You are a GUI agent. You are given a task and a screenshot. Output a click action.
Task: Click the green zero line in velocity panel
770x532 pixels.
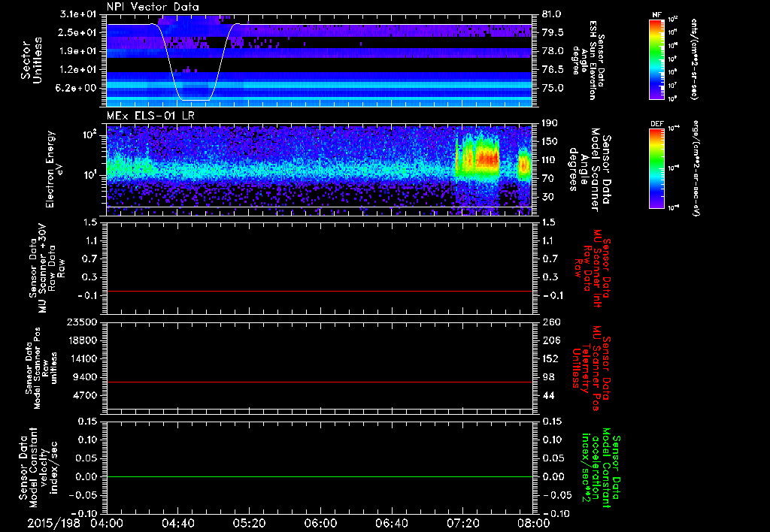coord(320,476)
